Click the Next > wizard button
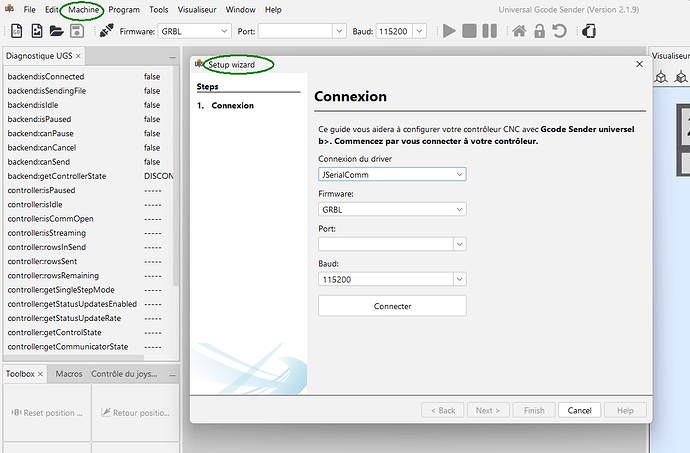Viewport: 690px width, 453px height. point(488,410)
